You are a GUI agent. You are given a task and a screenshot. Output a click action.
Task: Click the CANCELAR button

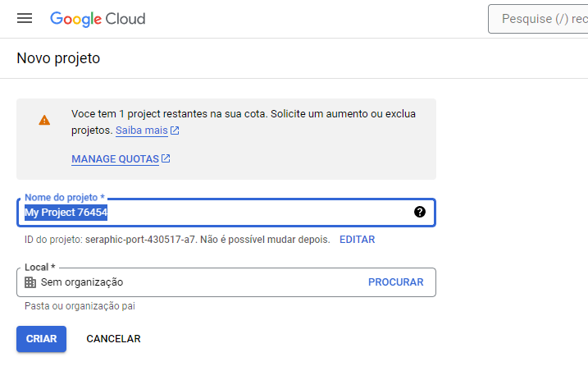pyautogui.click(x=113, y=339)
